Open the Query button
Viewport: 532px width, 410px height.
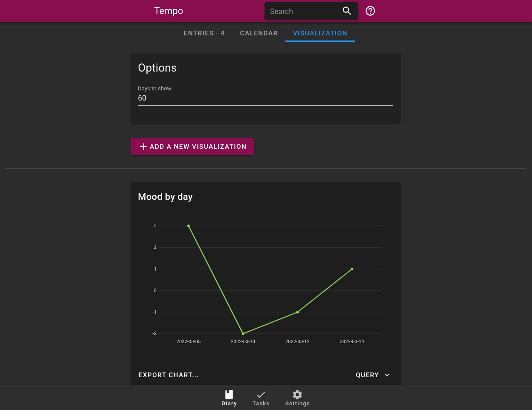(x=373, y=375)
